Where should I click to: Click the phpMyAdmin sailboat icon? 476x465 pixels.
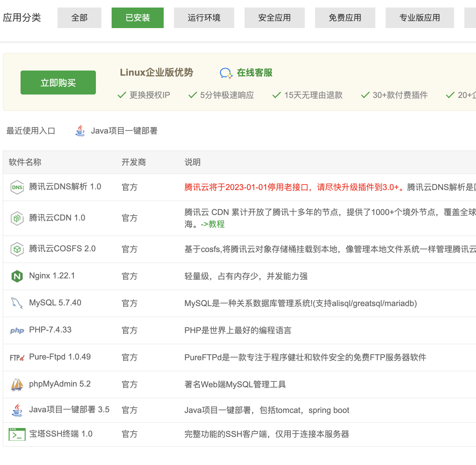click(17, 385)
